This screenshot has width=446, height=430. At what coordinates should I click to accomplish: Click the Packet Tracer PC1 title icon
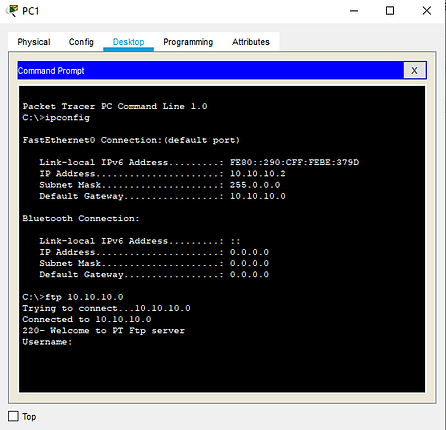pos(12,11)
